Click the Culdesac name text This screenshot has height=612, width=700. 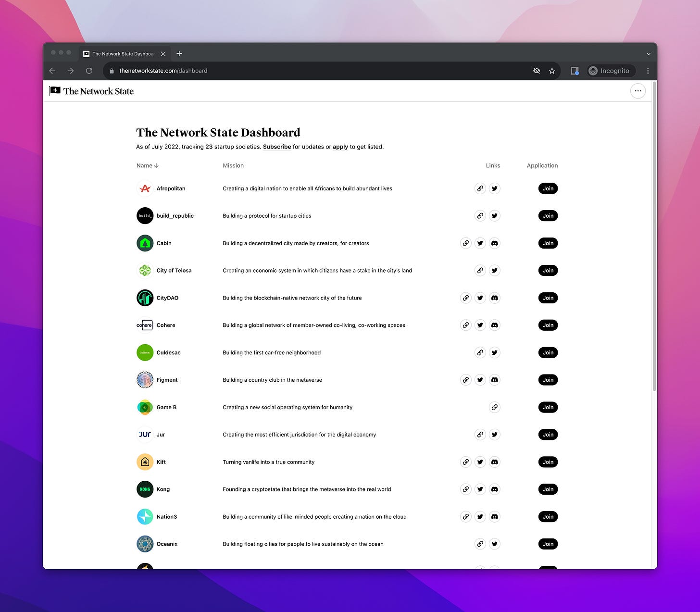(168, 353)
